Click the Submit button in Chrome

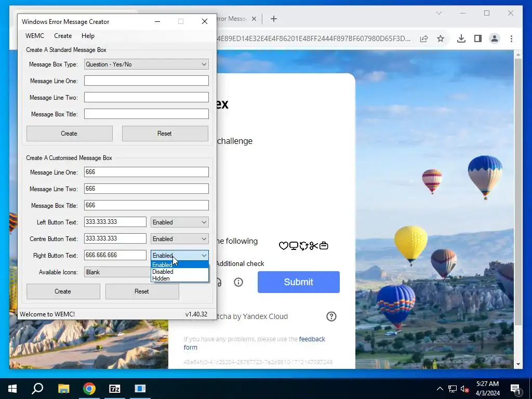click(x=299, y=282)
